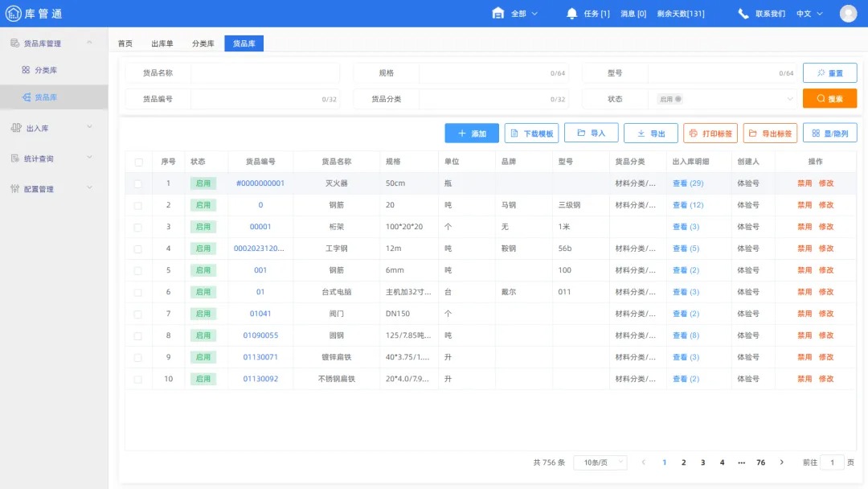The width and height of the screenshot is (868, 489).
Task: Click the 前往 page number input field
Action: pos(832,462)
